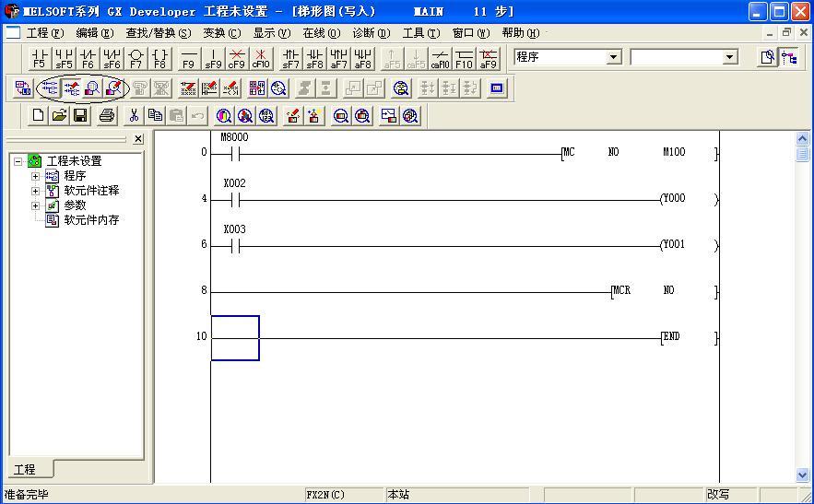Open the 变换(C) menu
The image size is (814, 504).
coord(221,33)
